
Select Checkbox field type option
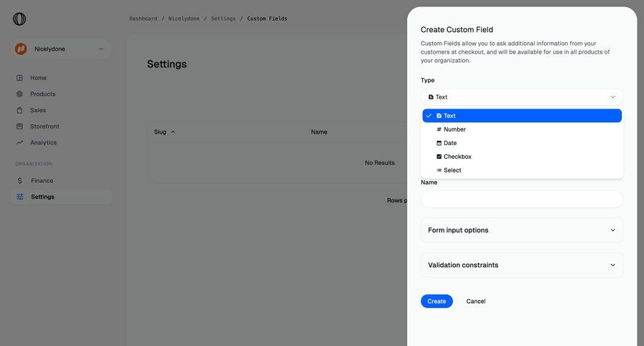pos(522,157)
